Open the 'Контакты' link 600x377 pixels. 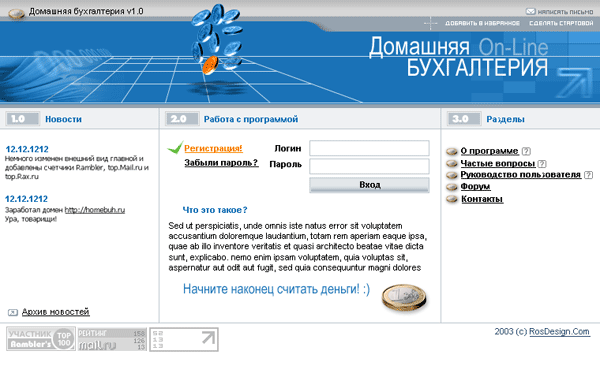(482, 199)
